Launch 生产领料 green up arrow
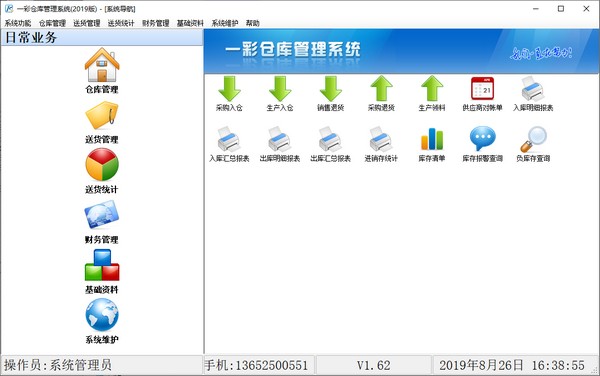 coord(432,89)
